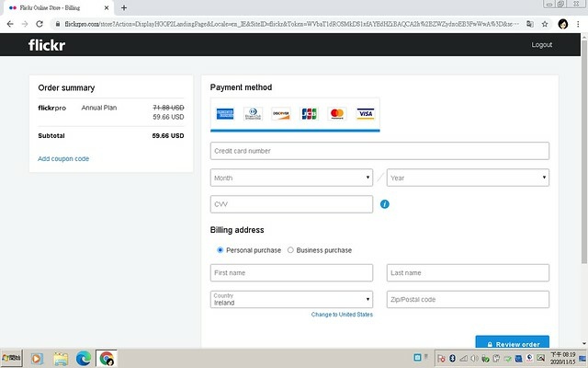Switch to Flickr Online Store - Billing tab

click(58, 7)
